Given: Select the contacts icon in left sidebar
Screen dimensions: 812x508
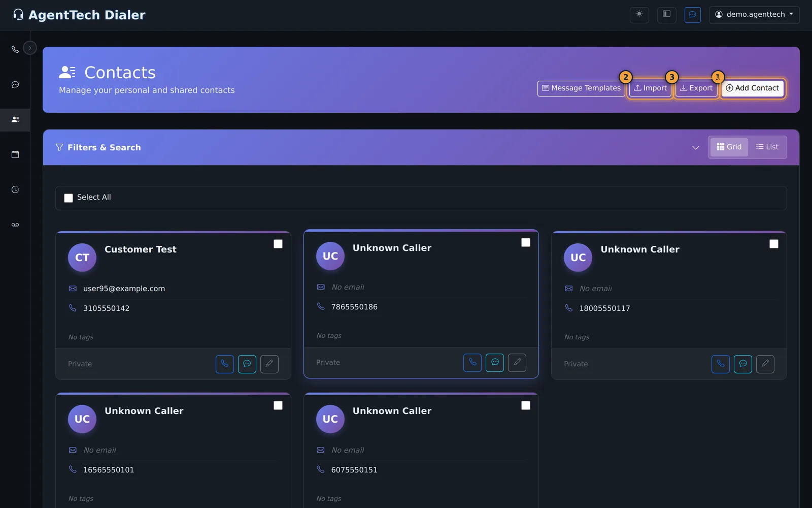Looking at the screenshot, I should (x=15, y=119).
